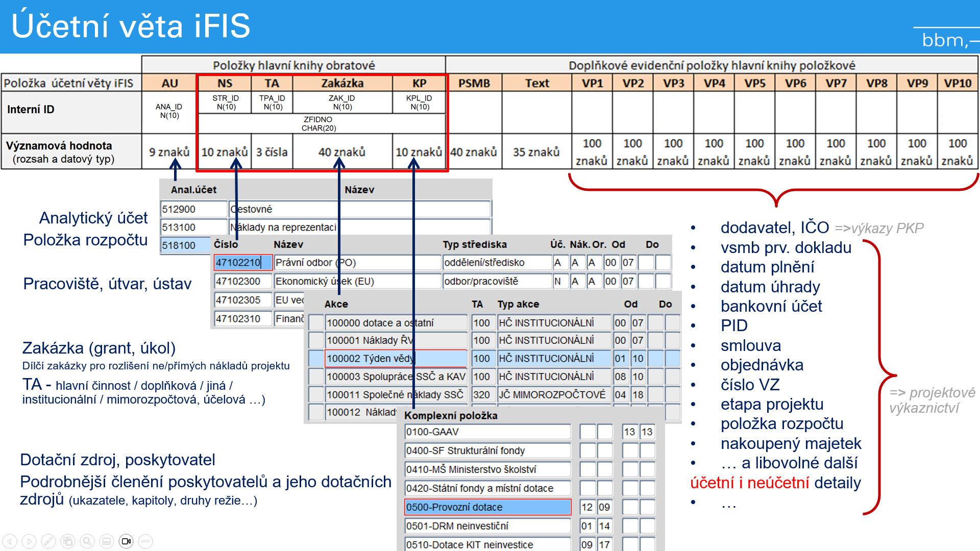The height and width of the screenshot is (551, 980).
Task: Advance to the next slide
Action: [29, 541]
